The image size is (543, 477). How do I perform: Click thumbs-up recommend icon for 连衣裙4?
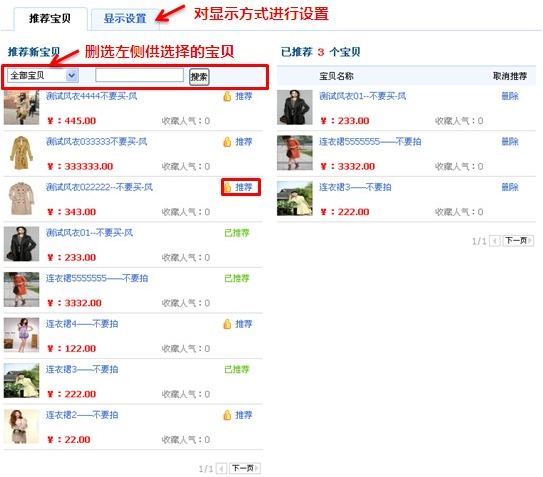(227, 324)
